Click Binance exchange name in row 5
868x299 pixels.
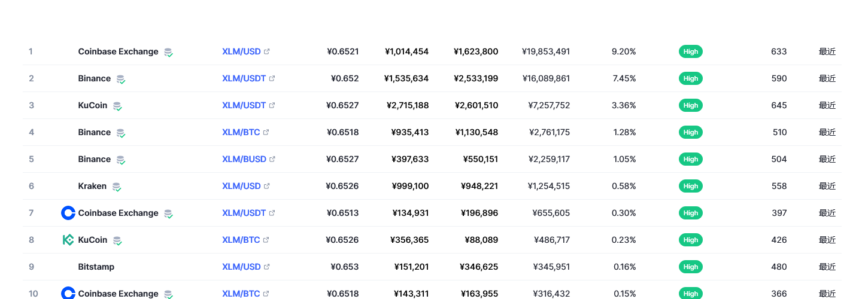click(x=95, y=159)
